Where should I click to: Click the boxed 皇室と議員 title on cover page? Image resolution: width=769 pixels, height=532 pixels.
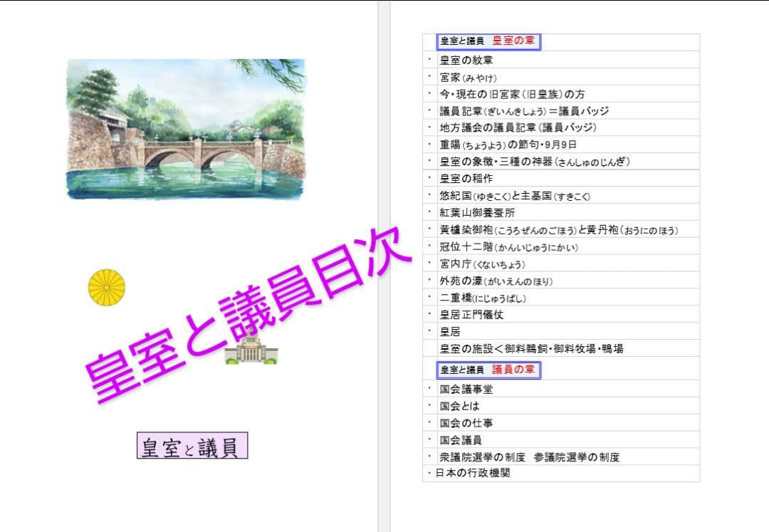(x=192, y=446)
